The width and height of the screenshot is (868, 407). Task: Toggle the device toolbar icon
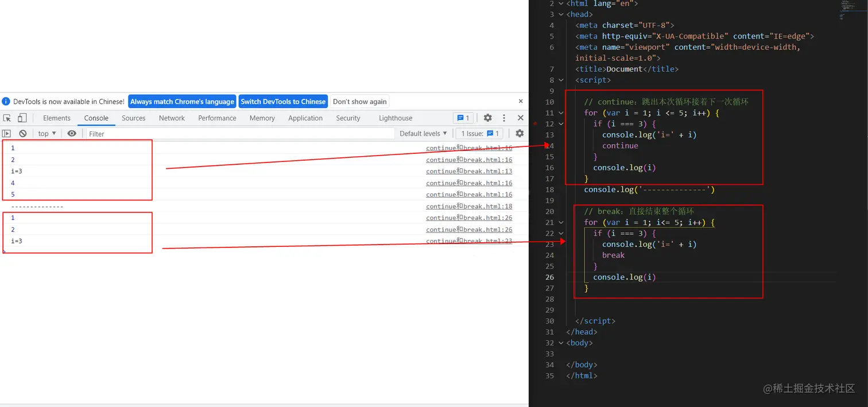[x=22, y=118]
